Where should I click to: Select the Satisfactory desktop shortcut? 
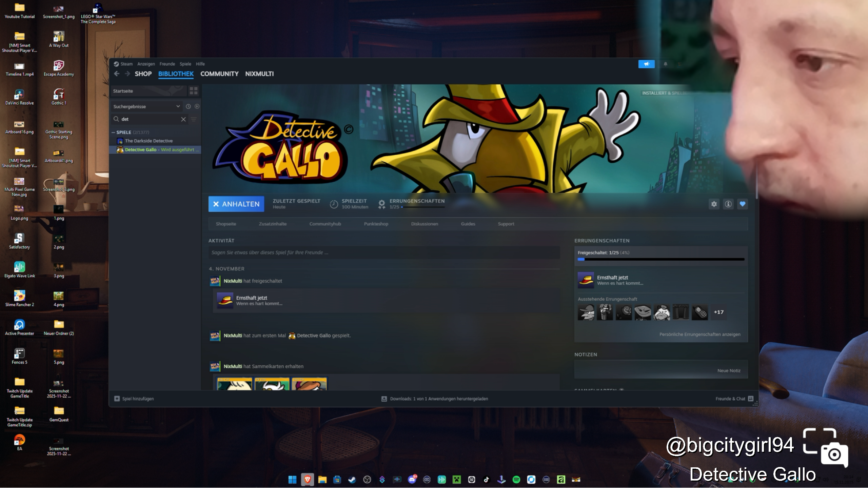pos(19,241)
